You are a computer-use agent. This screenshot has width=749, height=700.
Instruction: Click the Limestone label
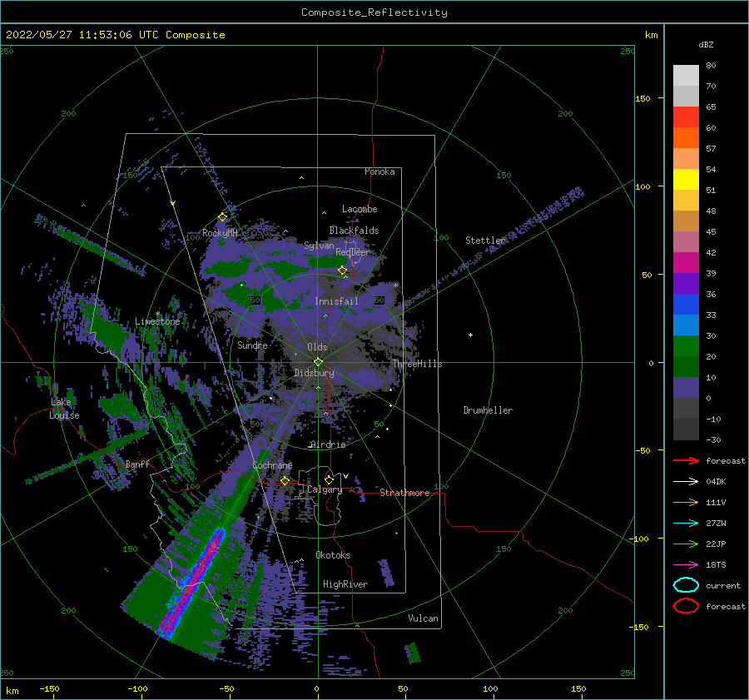coord(157,321)
